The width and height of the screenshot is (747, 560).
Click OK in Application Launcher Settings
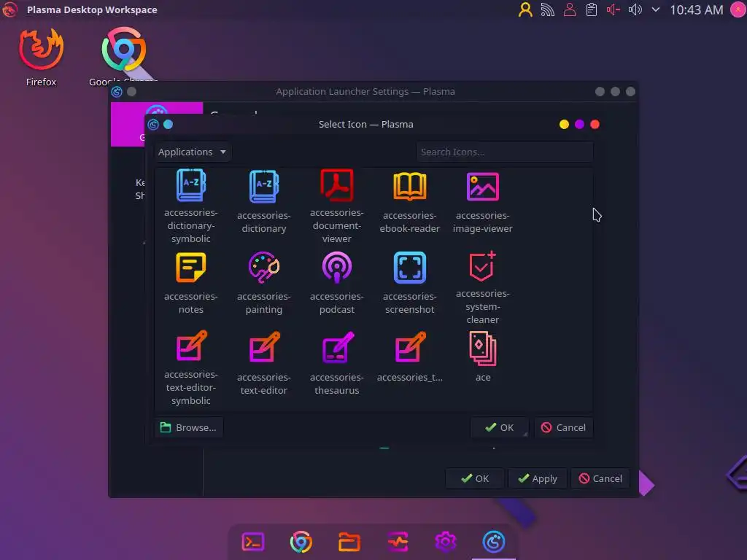tap(474, 478)
